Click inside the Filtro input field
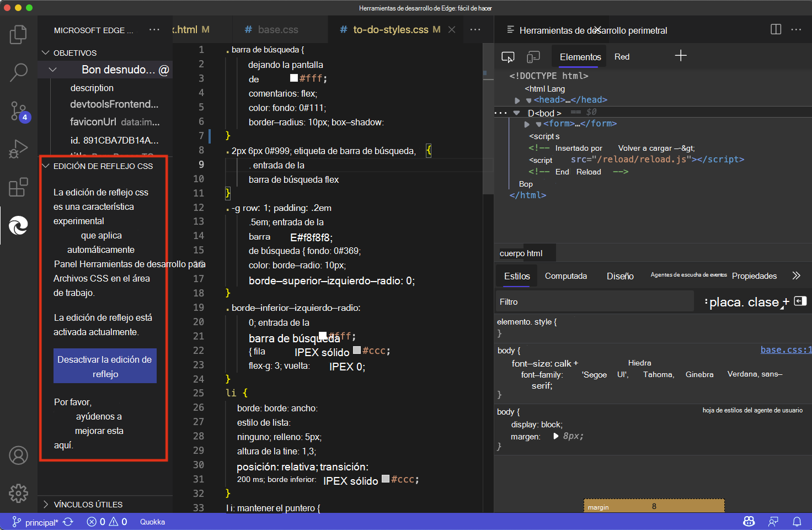The image size is (812, 530). [594, 301]
